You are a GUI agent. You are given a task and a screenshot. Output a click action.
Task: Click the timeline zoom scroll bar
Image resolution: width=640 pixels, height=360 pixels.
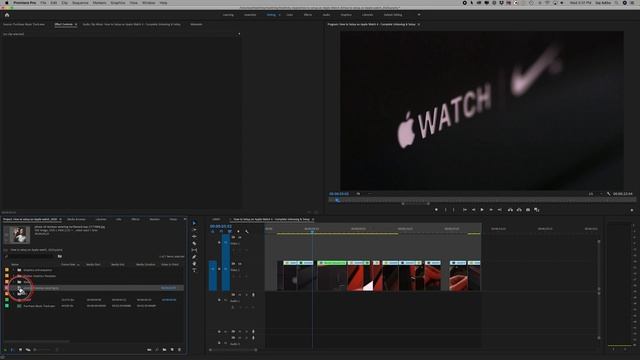click(233, 350)
